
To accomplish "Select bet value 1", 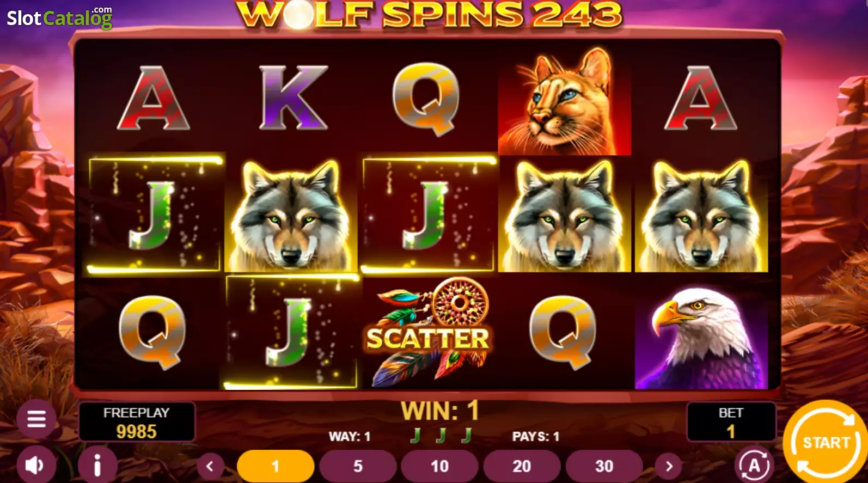I will click(276, 466).
